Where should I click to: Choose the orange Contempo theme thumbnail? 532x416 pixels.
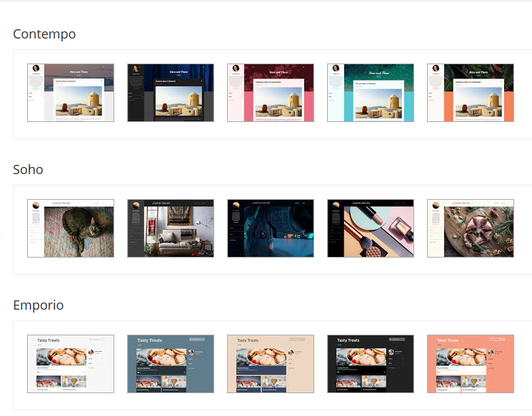coord(471,93)
